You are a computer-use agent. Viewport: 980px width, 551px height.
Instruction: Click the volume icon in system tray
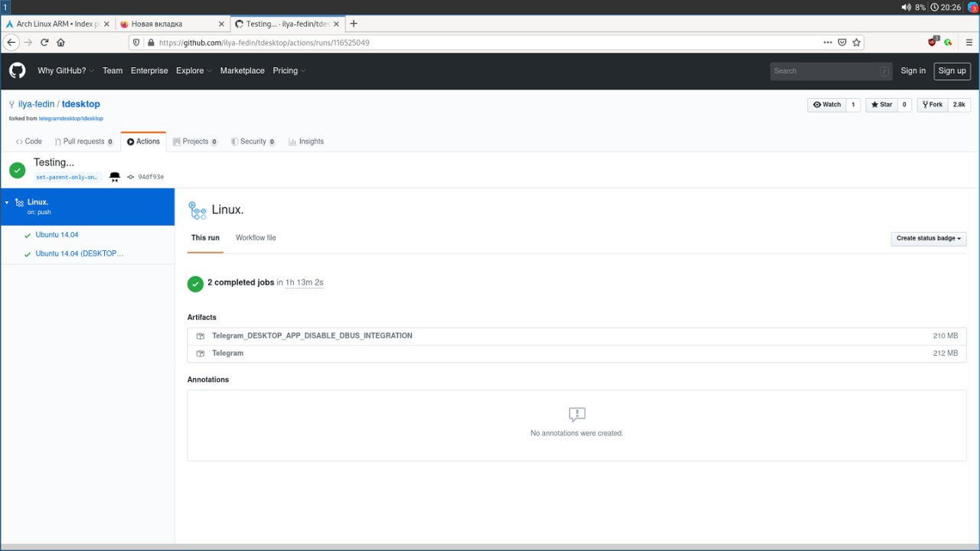coord(906,7)
